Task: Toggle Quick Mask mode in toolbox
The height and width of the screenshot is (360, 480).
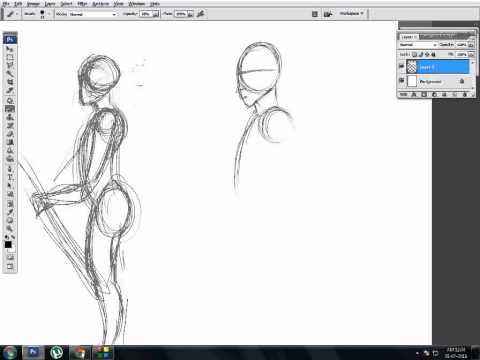Action: point(10,257)
